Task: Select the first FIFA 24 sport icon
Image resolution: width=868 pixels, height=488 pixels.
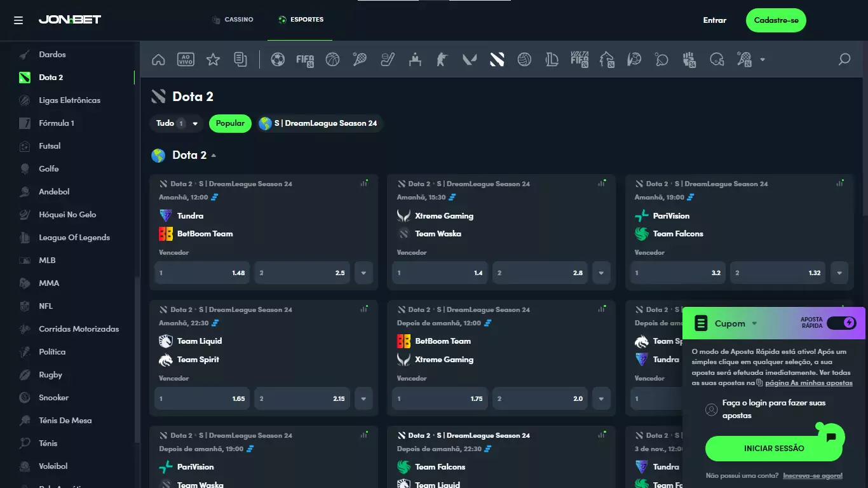Action: point(305,60)
